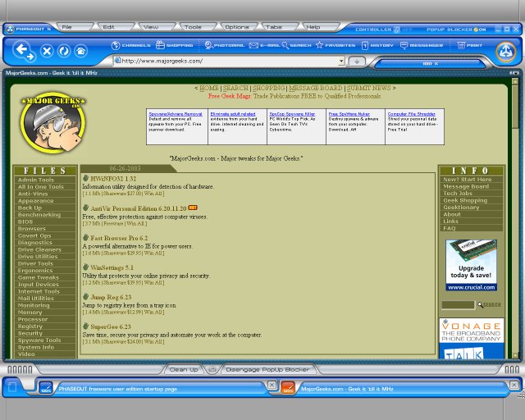Open Geektionary in INFO sidebar
Viewport: 525px width, 420px height.
pos(471,208)
